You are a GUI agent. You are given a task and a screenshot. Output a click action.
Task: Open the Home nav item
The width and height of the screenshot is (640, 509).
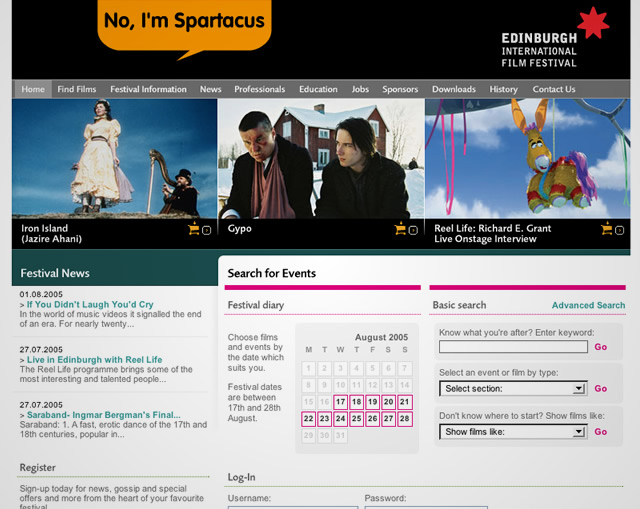click(33, 89)
